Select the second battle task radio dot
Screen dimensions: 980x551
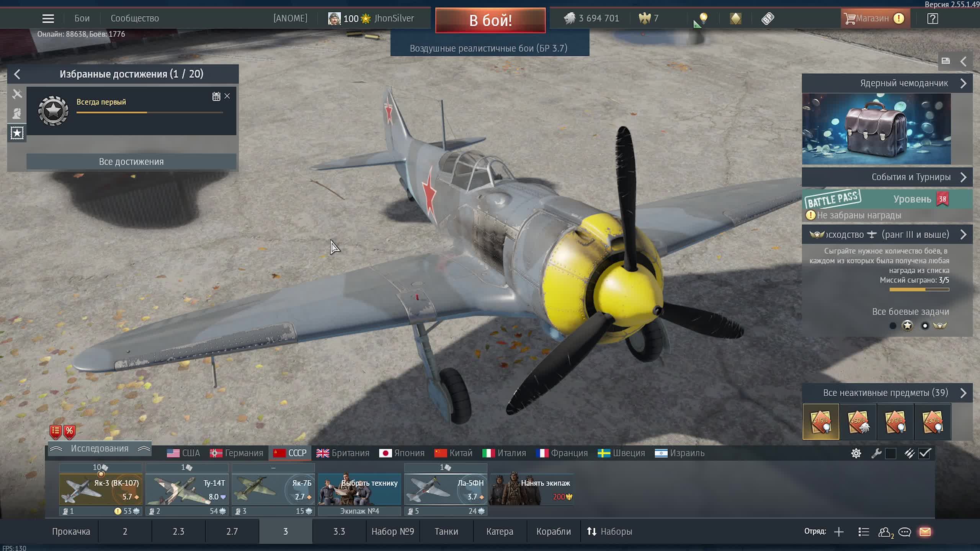[925, 326]
